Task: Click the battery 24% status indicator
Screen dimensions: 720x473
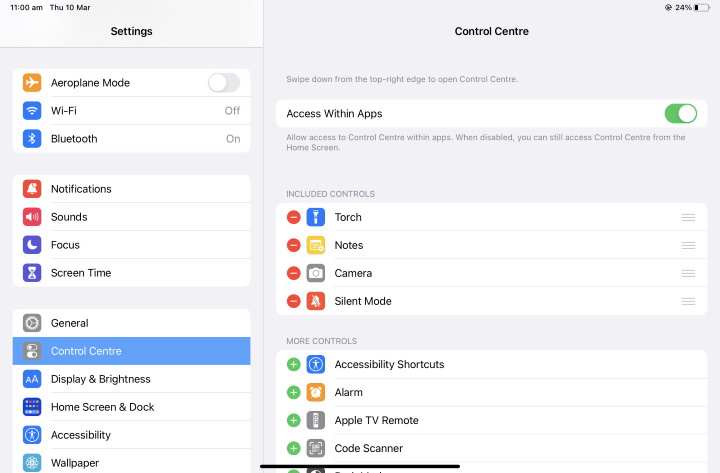Action: click(x=692, y=7)
